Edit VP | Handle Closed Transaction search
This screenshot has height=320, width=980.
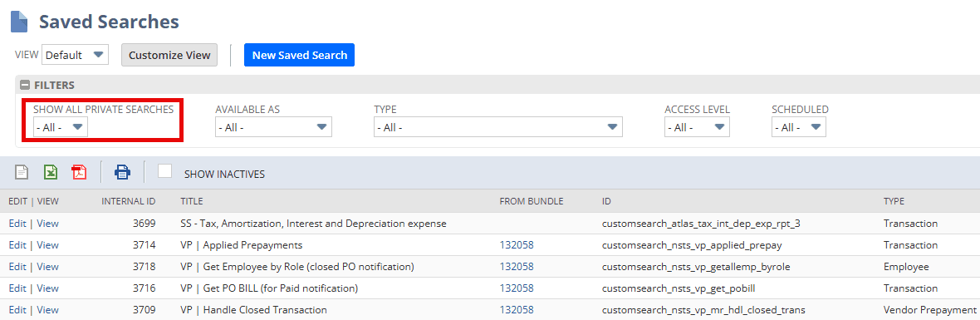tap(17, 310)
